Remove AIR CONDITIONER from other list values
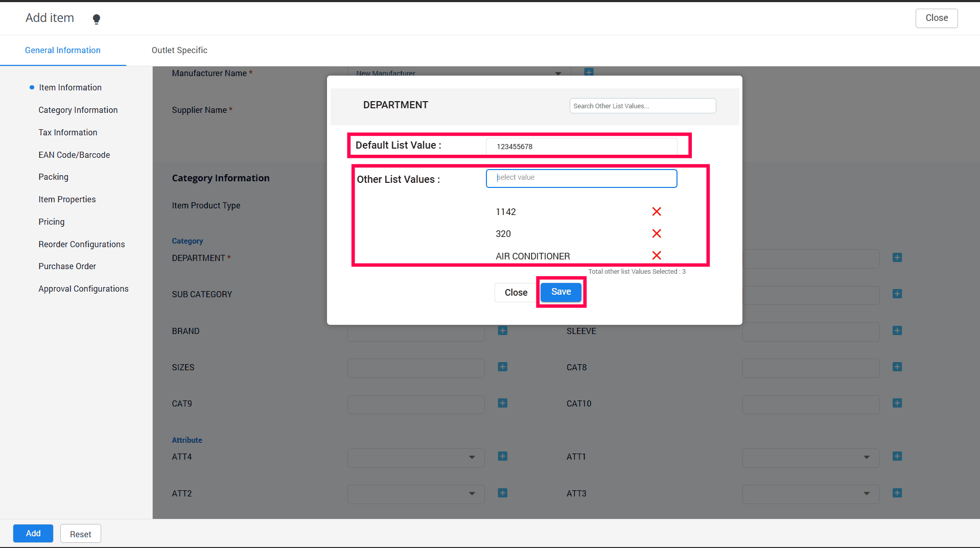Image resolution: width=980 pixels, height=548 pixels. [657, 255]
